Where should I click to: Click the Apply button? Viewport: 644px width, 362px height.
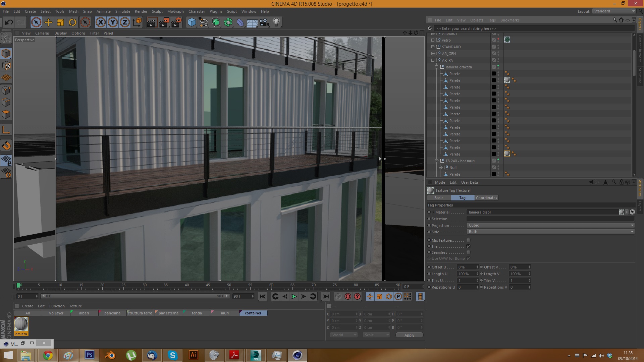[409, 335]
